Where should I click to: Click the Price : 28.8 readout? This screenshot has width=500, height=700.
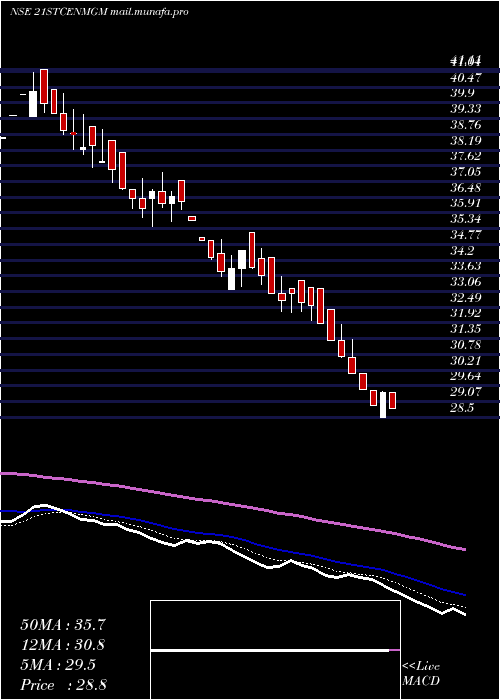(63, 685)
